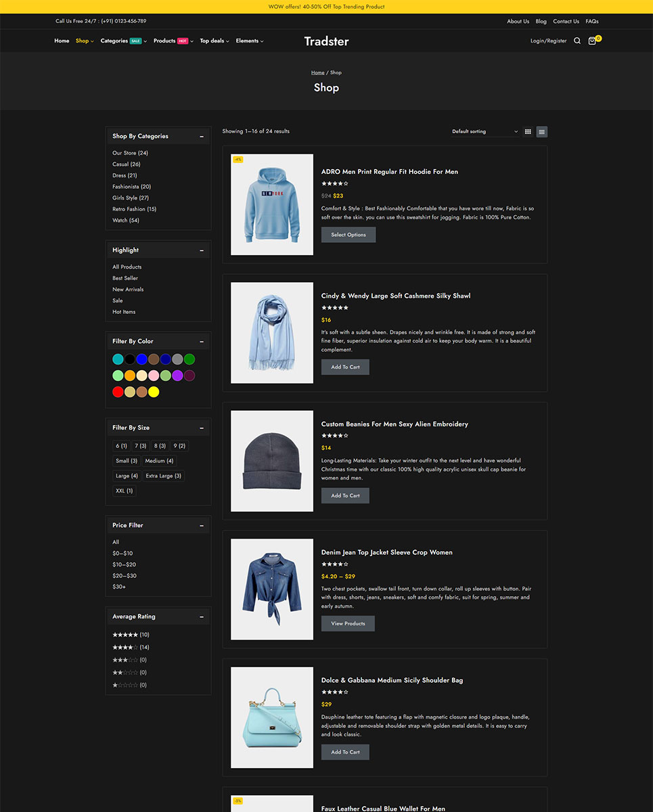Select size filter Medium (4)
The height and width of the screenshot is (812, 653).
tap(160, 461)
